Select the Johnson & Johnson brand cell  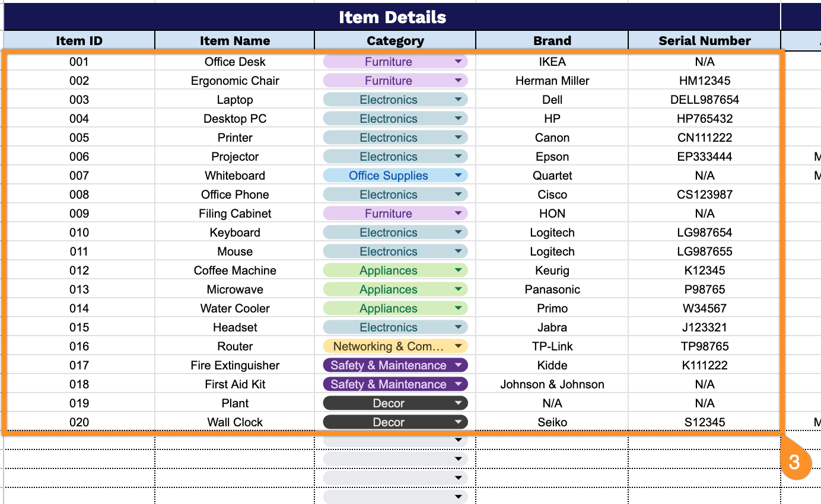coord(552,384)
